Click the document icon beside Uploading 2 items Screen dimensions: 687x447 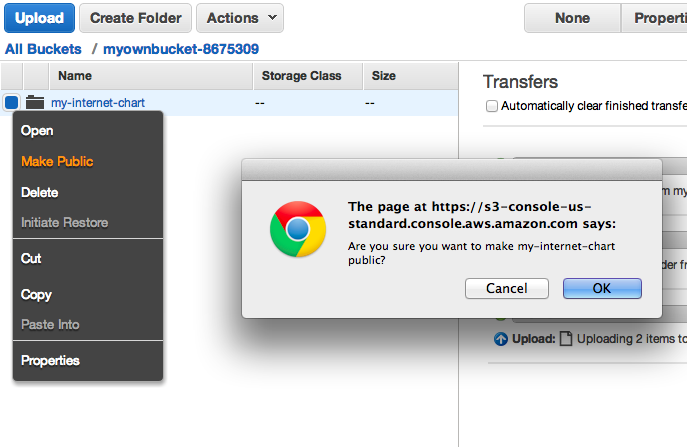(x=566, y=338)
